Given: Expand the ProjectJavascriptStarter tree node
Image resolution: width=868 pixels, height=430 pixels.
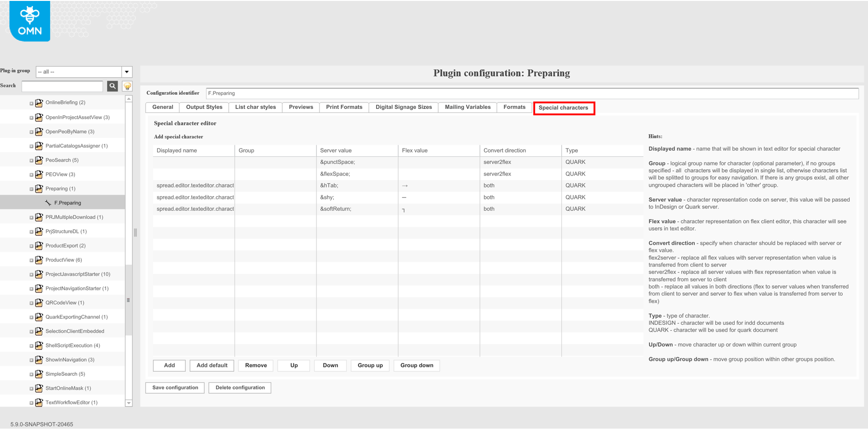Looking at the screenshot, I should click(x=31, y=274).
